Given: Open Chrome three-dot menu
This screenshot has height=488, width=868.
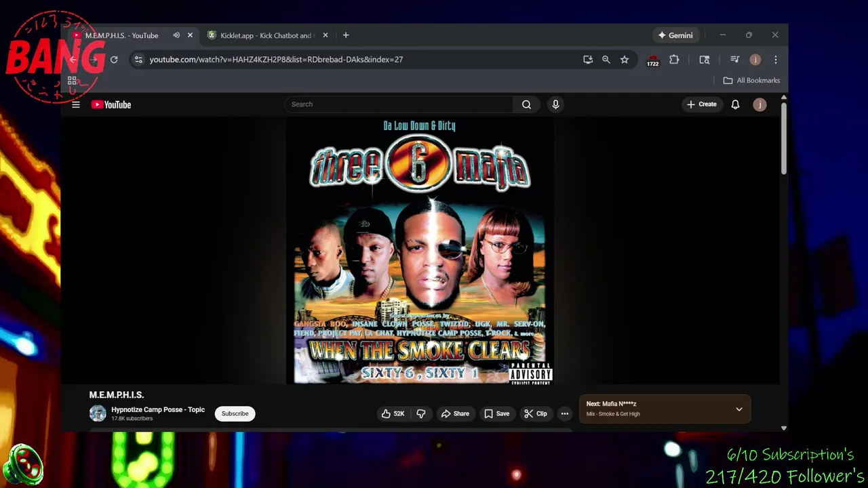Looking at the screenshot, I should [776, 60].
